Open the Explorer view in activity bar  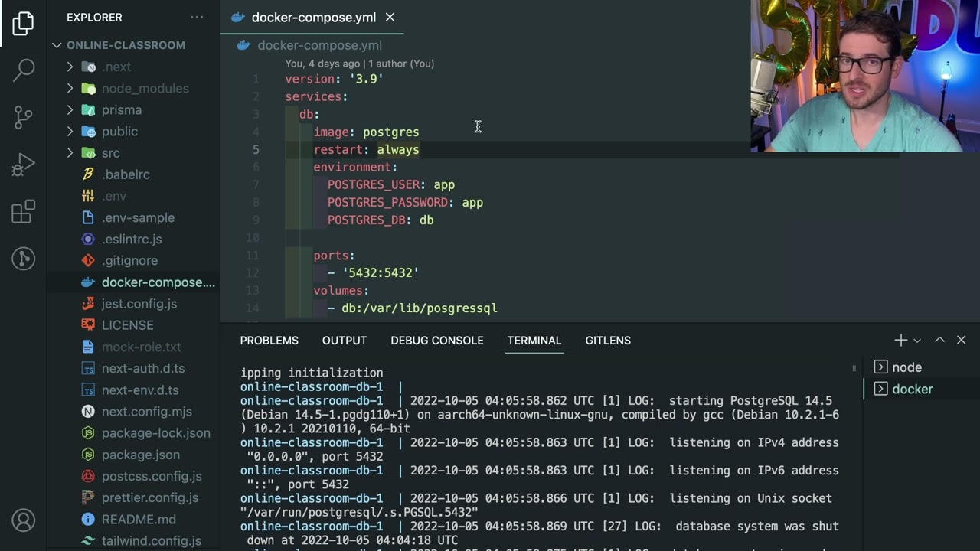coord(23,23)
